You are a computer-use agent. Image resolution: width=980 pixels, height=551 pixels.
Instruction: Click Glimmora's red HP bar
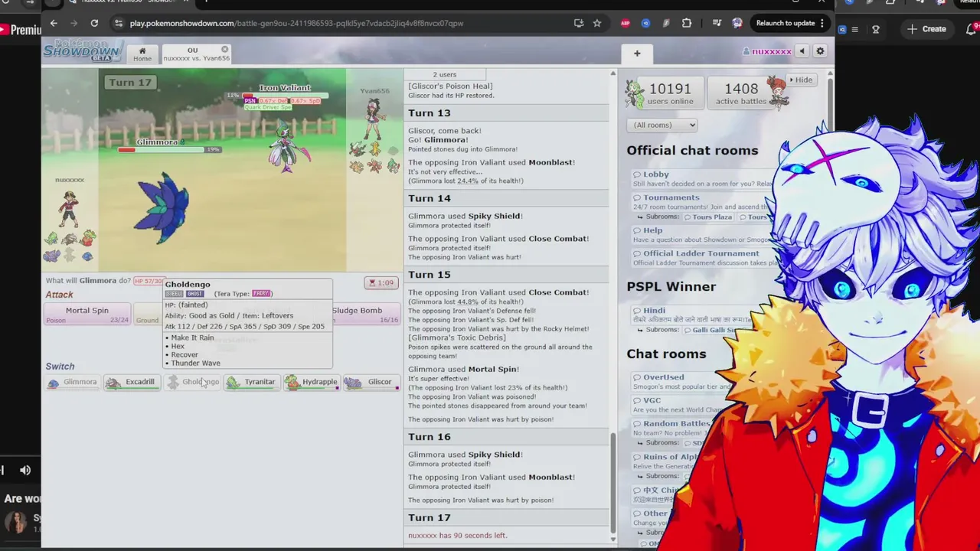click(161, 150)
